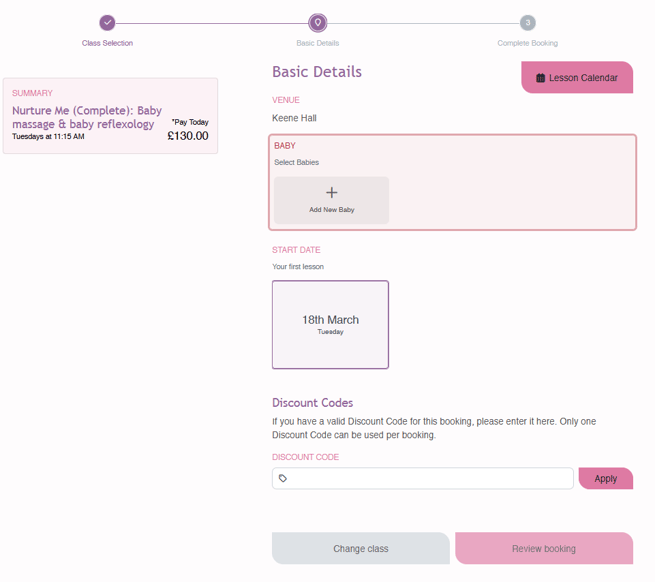The height and width of the screenshot is (582, 655).
Task: Click the Nurture Me class title in summary
Action: click(x=86, y=117)
